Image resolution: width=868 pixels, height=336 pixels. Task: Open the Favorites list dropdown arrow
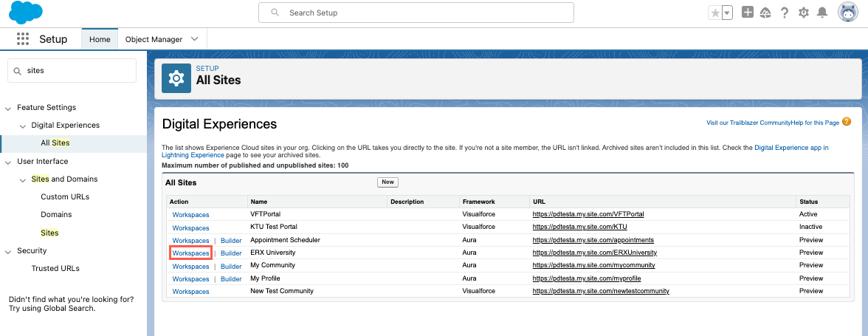pyautogui.click(x=727, y=13)
